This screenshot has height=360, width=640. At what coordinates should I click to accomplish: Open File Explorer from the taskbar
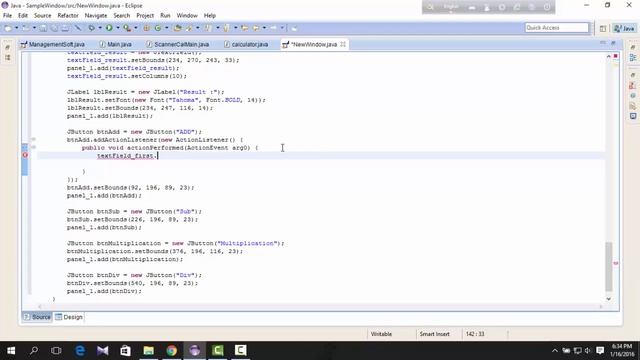(x=149, y=351)
